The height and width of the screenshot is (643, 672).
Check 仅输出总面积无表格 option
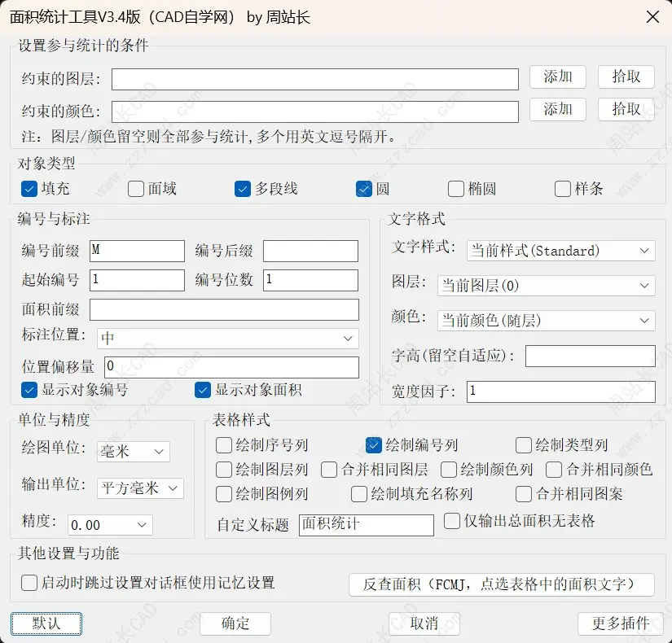[x=452, y=522]
